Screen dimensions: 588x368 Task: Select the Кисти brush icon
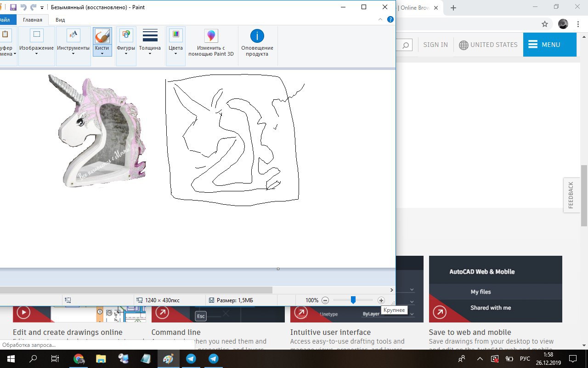pyautogui.click(x=102, y=35)
